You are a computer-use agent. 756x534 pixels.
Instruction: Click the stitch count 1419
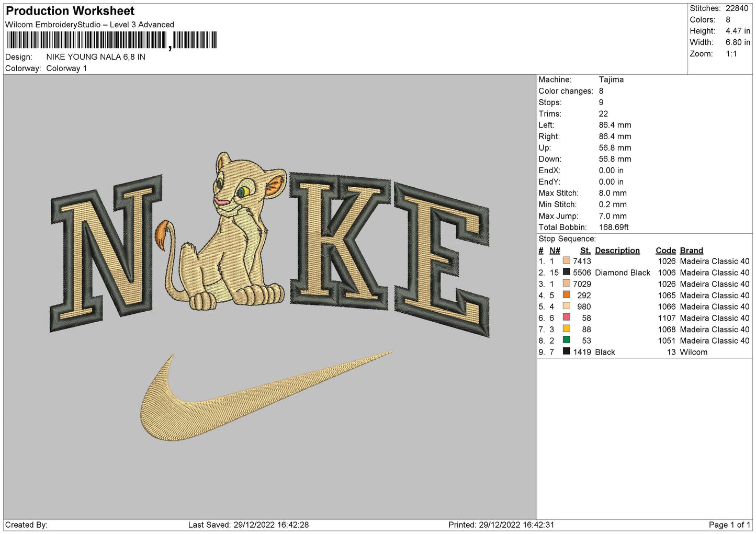(x=582, y=352)
